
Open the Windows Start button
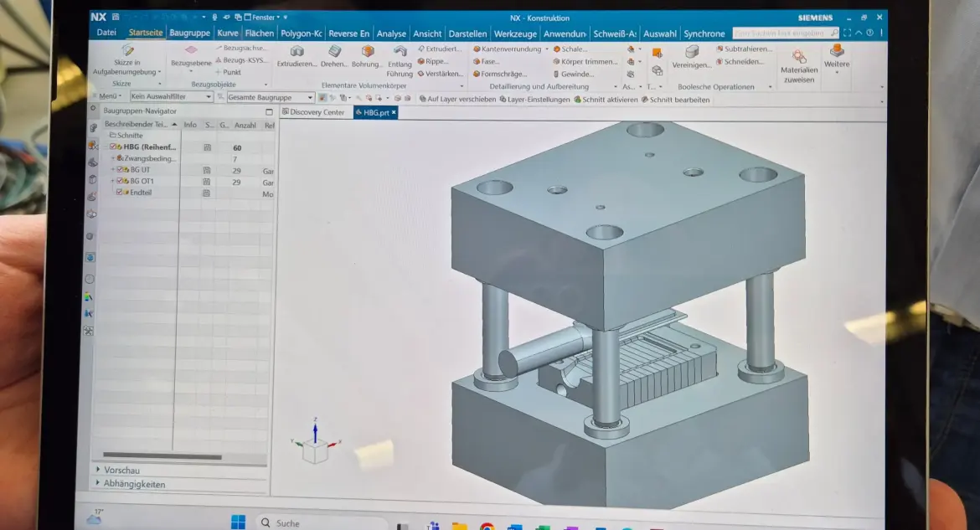pos(238,522)
